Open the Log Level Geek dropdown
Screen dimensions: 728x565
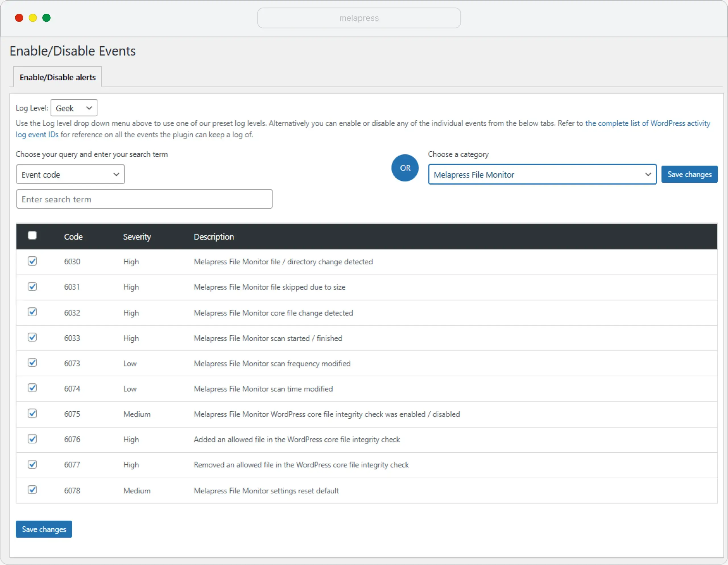click(74, 108)
